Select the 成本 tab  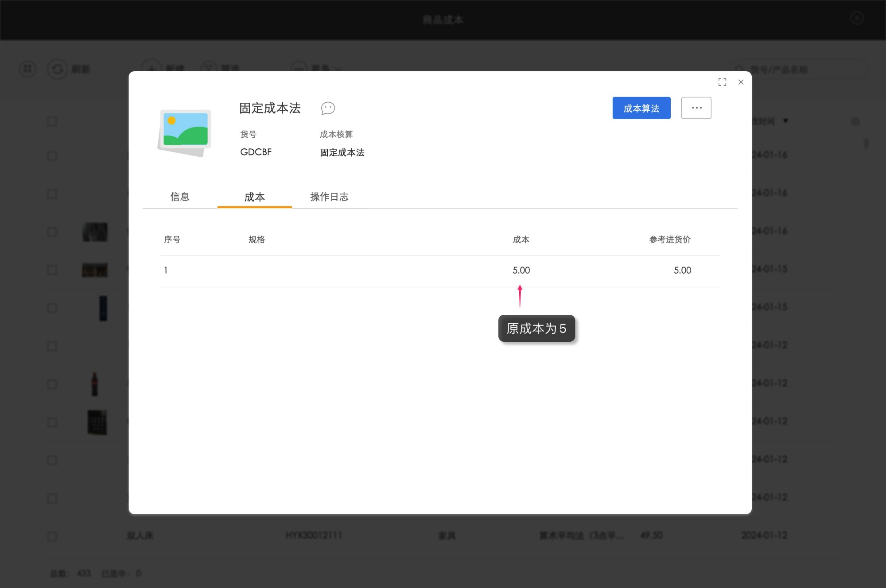(x=254, y=197)
